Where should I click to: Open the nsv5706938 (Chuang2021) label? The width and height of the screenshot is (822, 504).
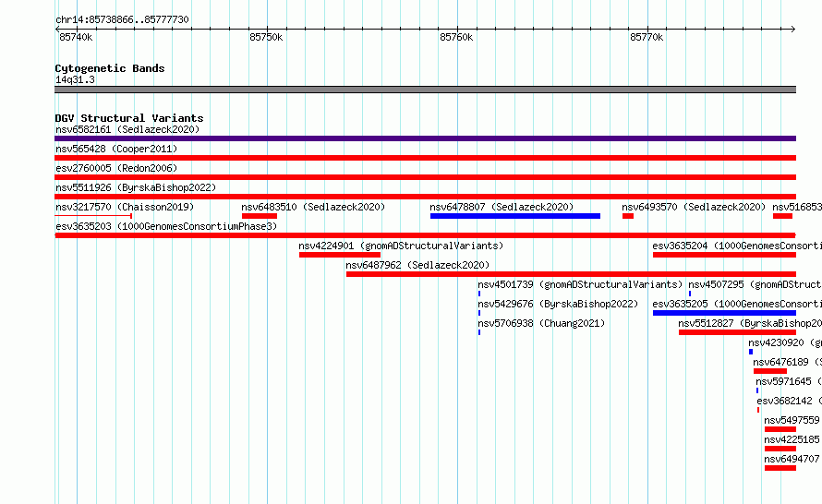[x=541, y=323]
